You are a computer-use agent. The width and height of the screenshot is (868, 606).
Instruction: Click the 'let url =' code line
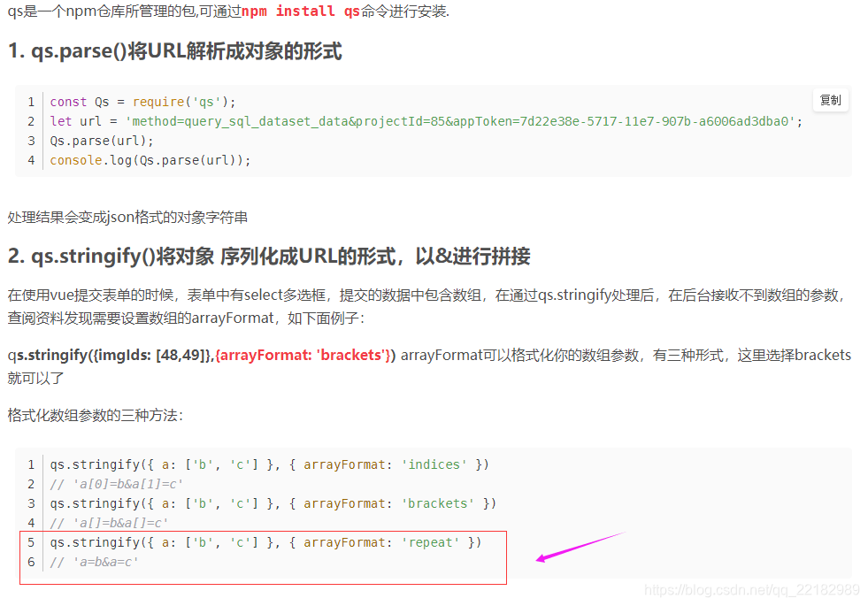(x=426, y=121)
